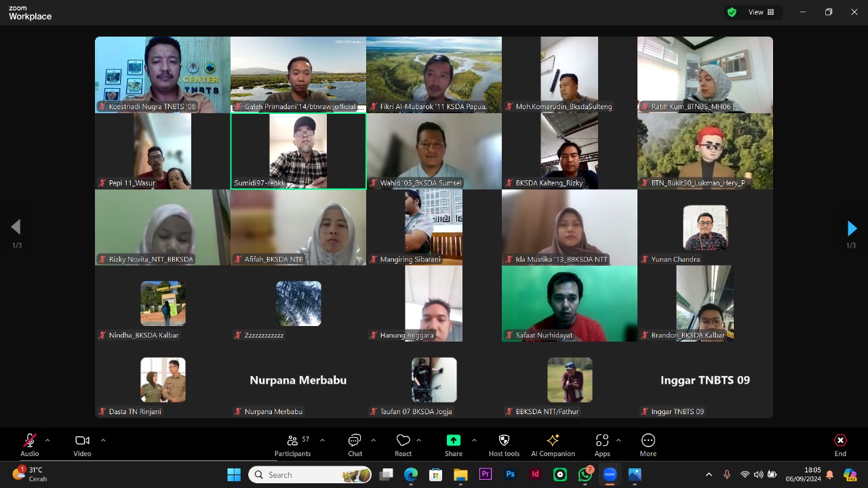The width and height of the screenshot is (868, 488).
Task: Click the green Share screen button
Action: [454, 441]
